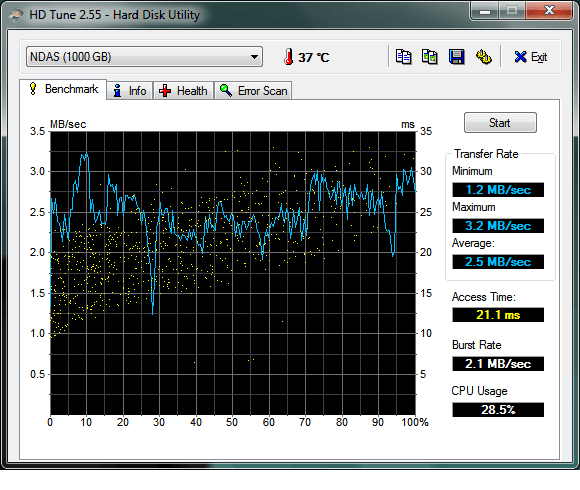Click the benchmark graph area
Viewport: 580px width, 490px height.
click(x=233, y=273)
